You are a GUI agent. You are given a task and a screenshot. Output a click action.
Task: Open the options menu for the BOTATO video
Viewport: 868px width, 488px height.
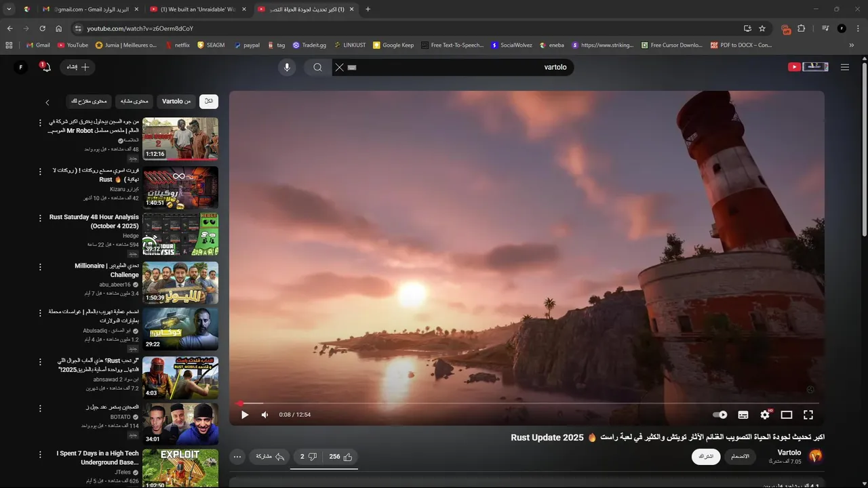(x=40, y=409)
